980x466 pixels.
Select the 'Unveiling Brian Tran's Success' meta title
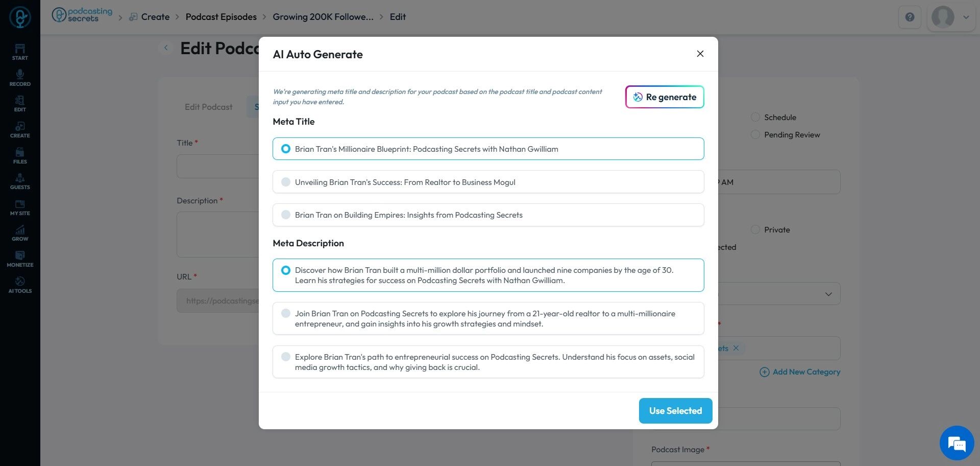tap(286, 182)
